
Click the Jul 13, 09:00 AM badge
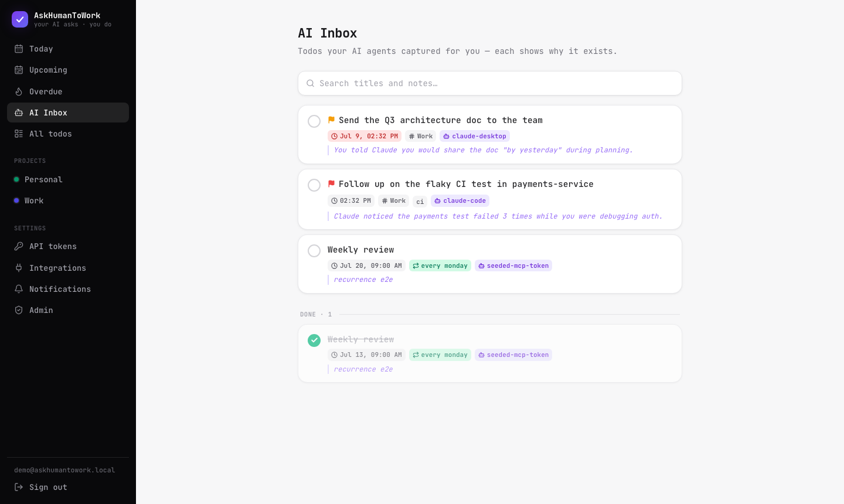(x=366, y=355)
